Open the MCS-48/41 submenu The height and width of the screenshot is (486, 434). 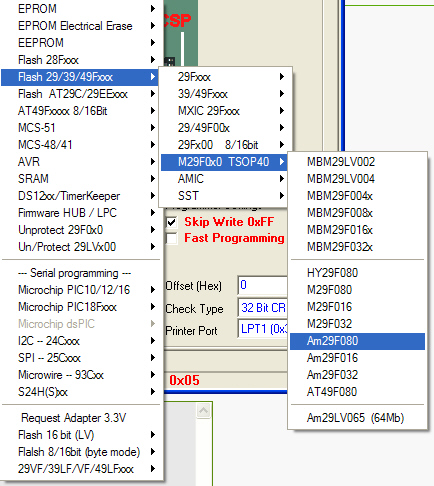[x=81, y=145]
